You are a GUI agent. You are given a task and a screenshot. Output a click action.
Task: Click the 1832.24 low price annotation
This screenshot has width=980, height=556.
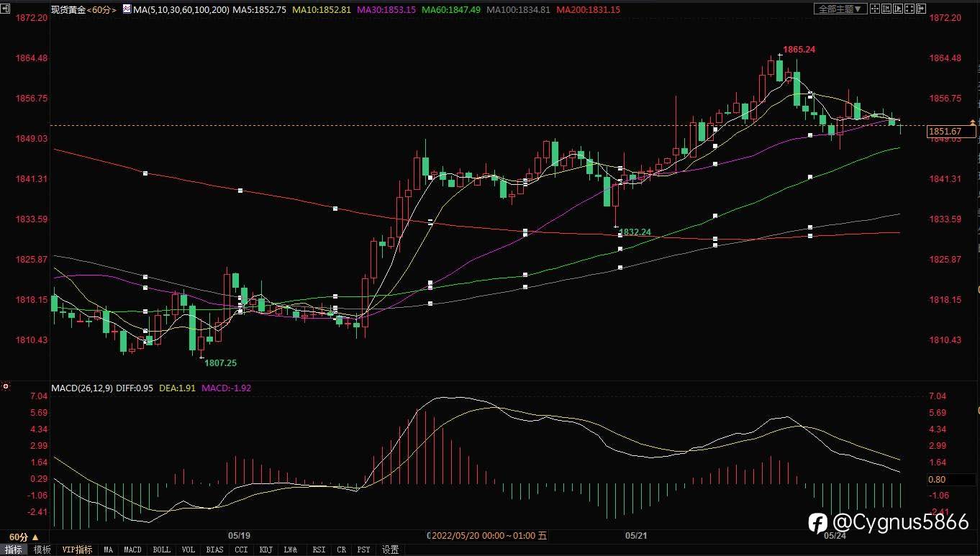635,232
